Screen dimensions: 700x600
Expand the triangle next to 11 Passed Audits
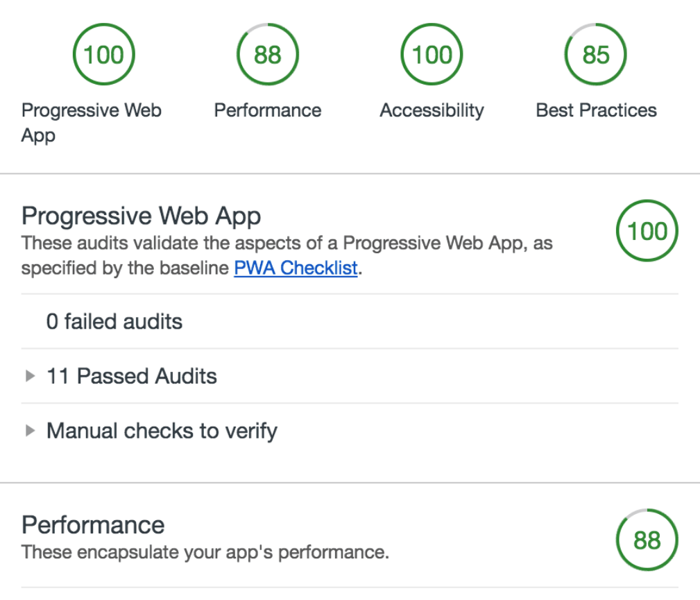[30, 376]
